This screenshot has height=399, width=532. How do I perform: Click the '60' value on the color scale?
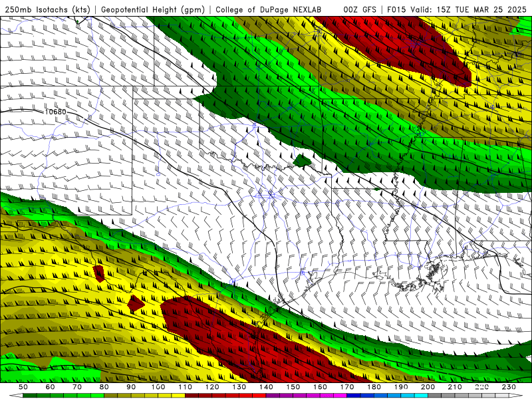pos(51,387)
